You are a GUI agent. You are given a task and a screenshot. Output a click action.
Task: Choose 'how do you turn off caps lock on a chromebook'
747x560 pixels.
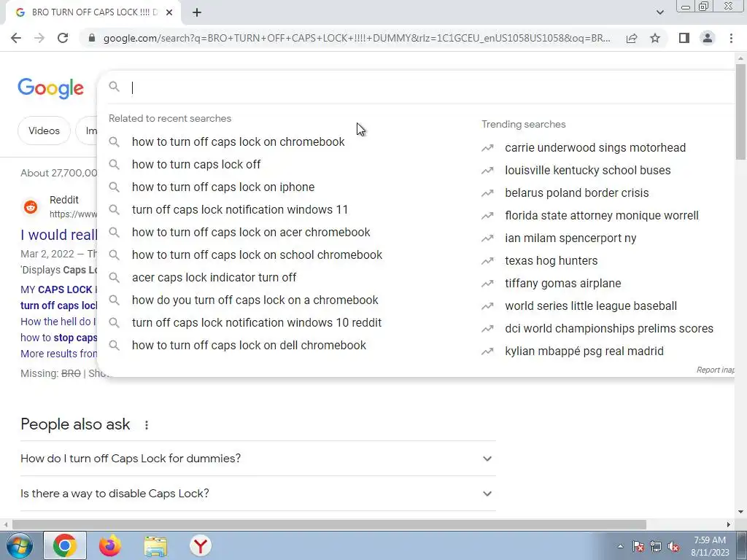point(255,300)
